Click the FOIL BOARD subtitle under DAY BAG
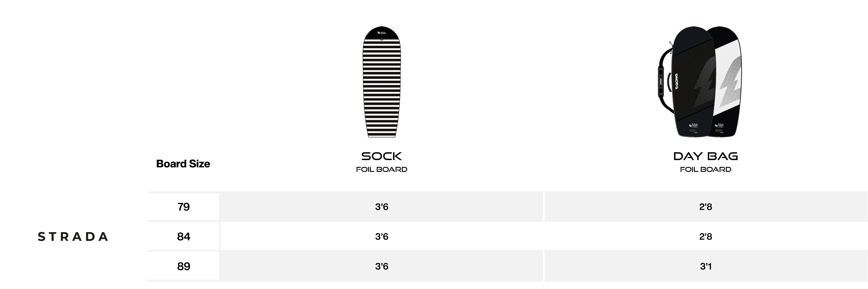The height and width of the screenshot is (289, 868). [x=706, y=170]
